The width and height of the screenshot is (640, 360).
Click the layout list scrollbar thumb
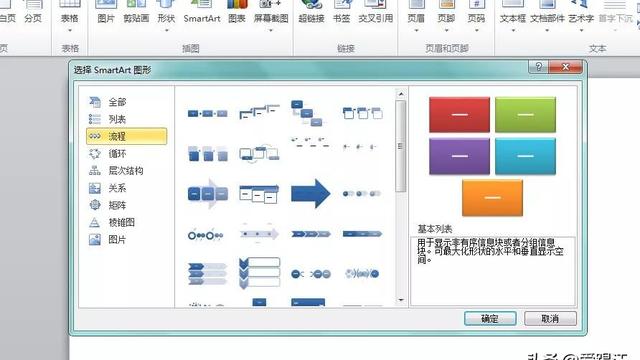[401, 146]
